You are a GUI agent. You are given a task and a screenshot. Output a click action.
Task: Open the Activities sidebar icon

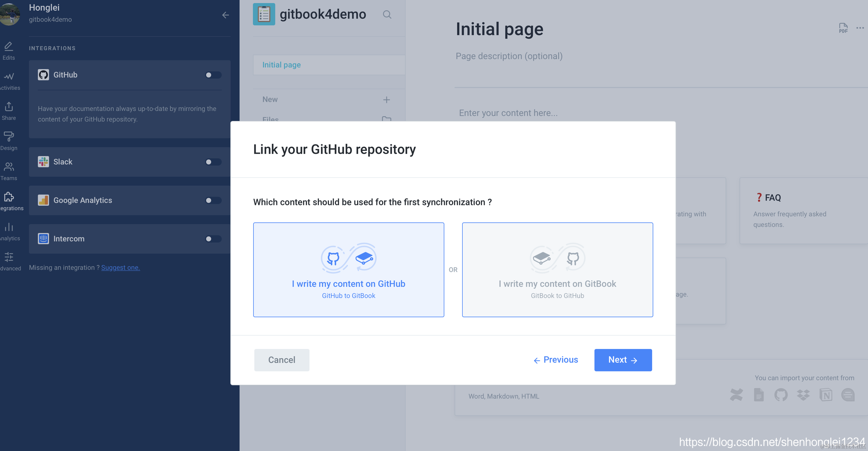pos(9,81)
